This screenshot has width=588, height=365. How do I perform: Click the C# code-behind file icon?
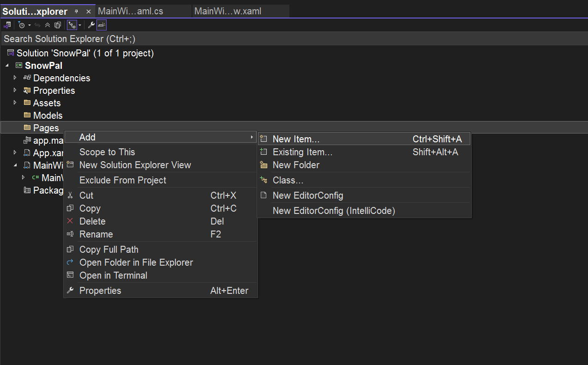pos(36,177)
